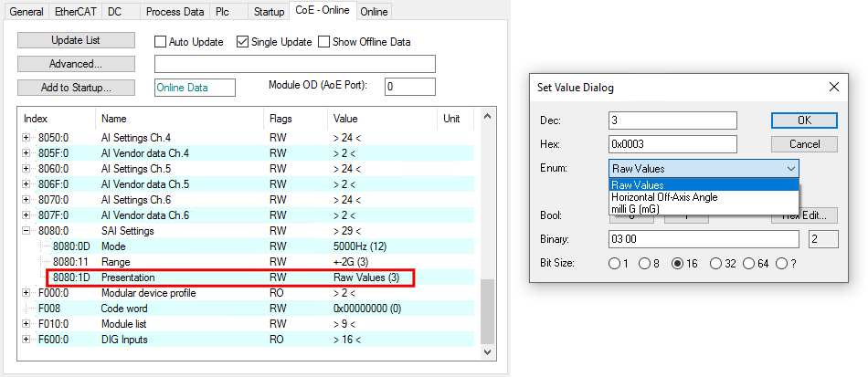Viewport: 868px width, 377px height.
Task: Tick the Show Offline Data checkbox
Action: coord(323,42)
